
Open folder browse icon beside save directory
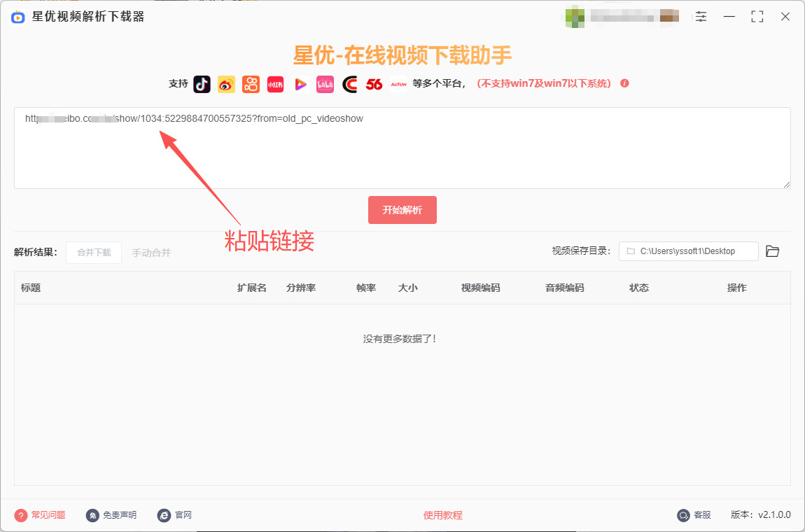click(773, 251)
